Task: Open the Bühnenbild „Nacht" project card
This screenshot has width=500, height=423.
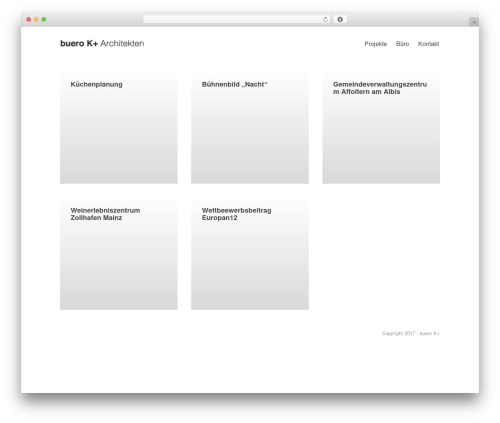Action: [250, 127]
